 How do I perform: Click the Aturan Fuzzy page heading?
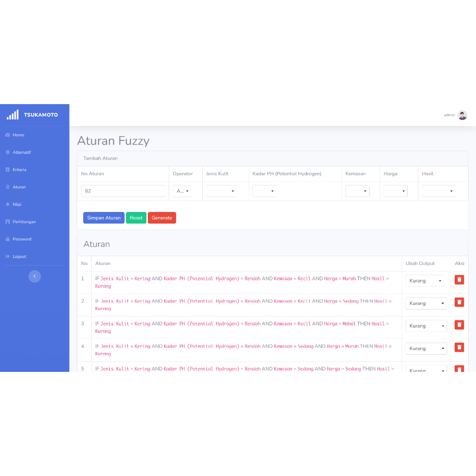113,141
